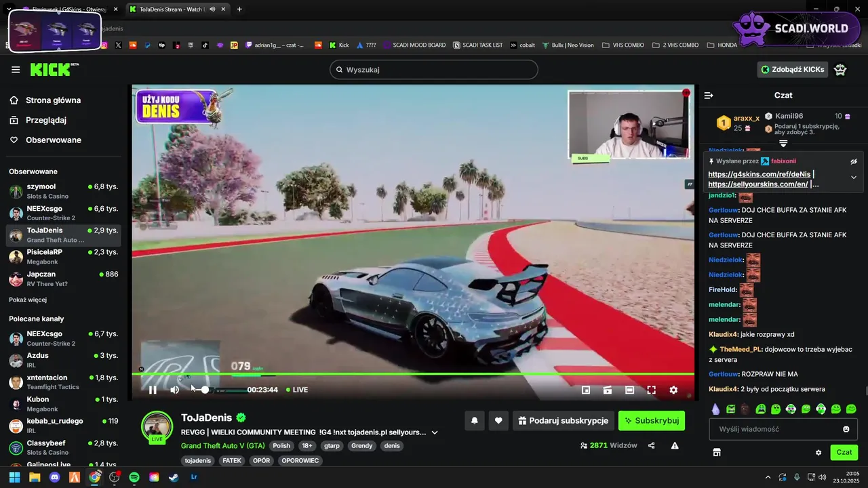The image size is (868, 488).
Task: Open the VHS COMBO bookmark folder
Action: click(622, 45)
